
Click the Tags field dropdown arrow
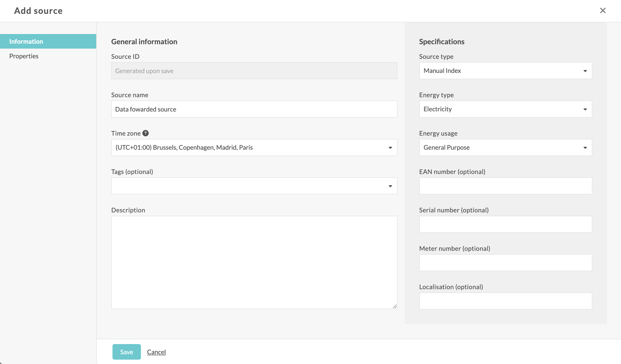(390, 186)
